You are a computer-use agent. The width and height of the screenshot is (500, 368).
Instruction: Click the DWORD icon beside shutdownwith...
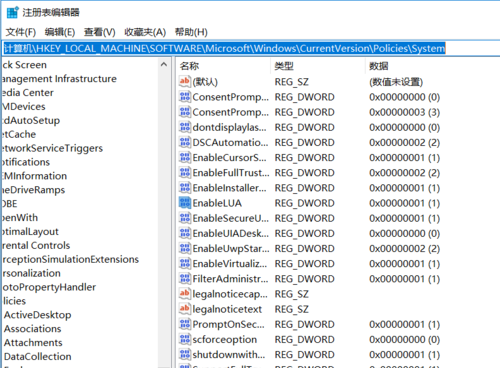tap(185, 355)
